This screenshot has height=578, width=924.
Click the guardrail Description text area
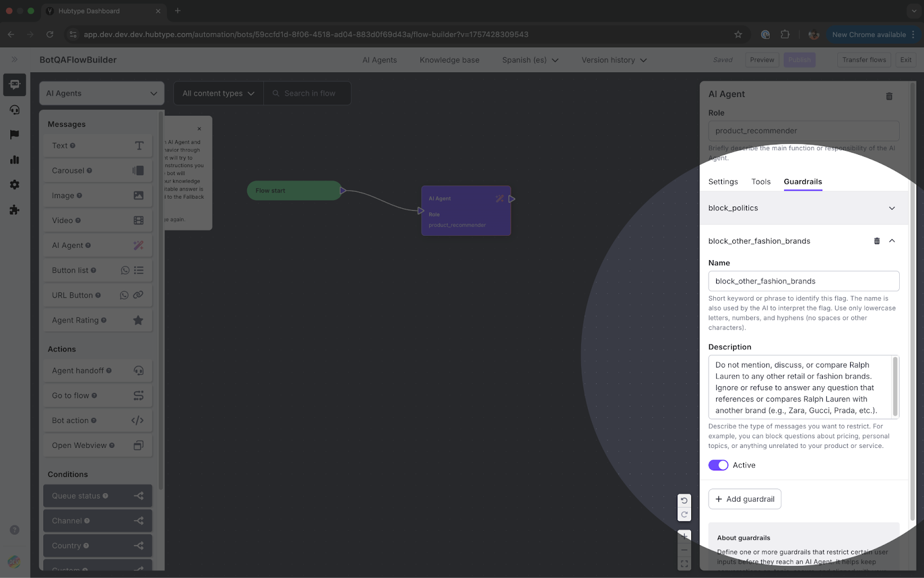click(x=804, y=387)
